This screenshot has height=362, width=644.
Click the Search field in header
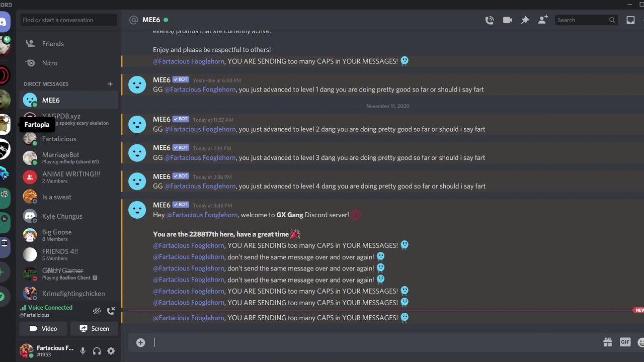pos(586,20)
